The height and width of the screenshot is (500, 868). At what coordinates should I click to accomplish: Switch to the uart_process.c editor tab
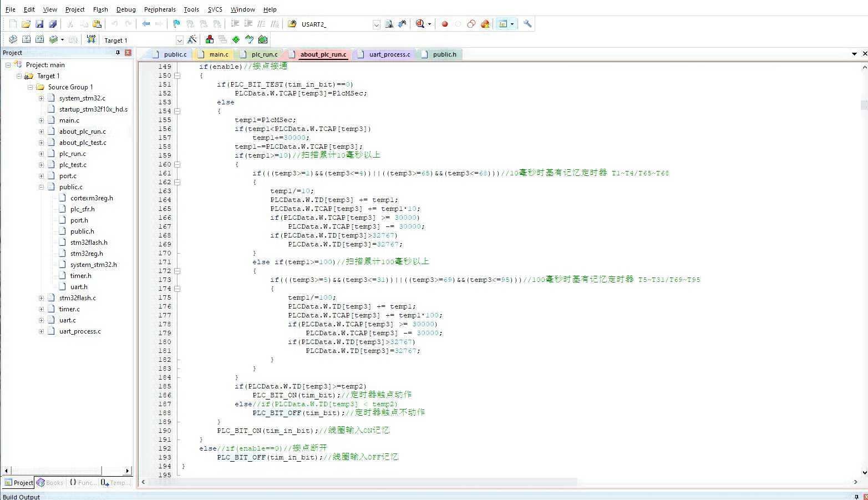click(x=384, y=54)
